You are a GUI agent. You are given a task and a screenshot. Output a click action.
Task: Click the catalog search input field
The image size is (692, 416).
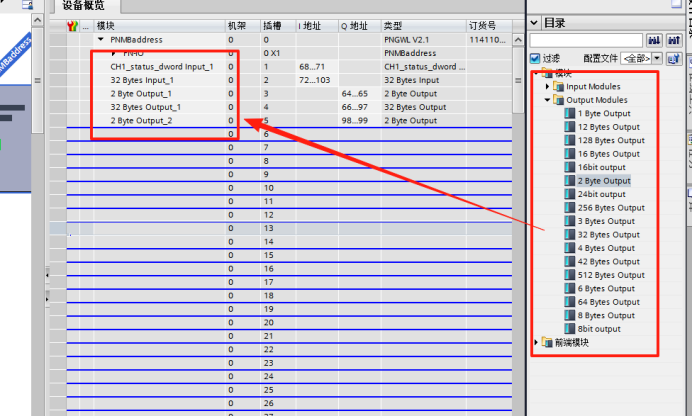click(586, 41)
